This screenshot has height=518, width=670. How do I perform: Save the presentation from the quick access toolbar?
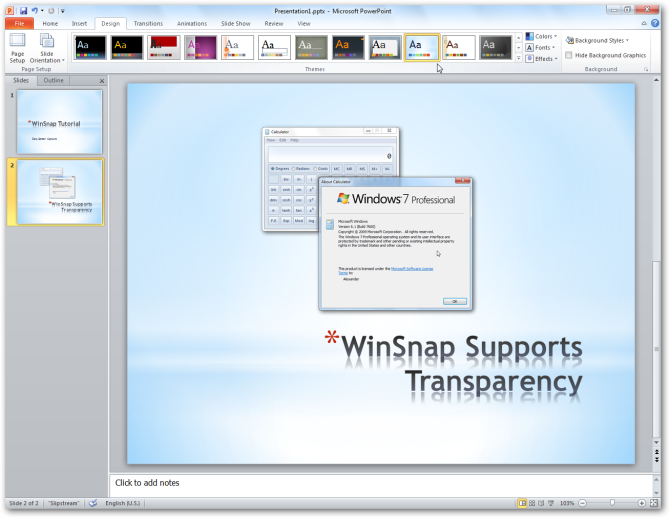24,11
